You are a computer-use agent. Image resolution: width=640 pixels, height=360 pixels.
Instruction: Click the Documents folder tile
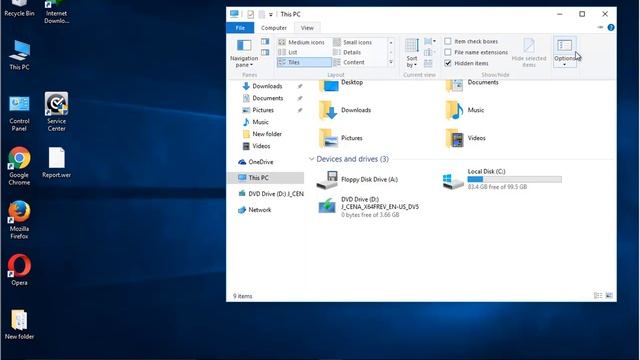[x=473, y=84]
